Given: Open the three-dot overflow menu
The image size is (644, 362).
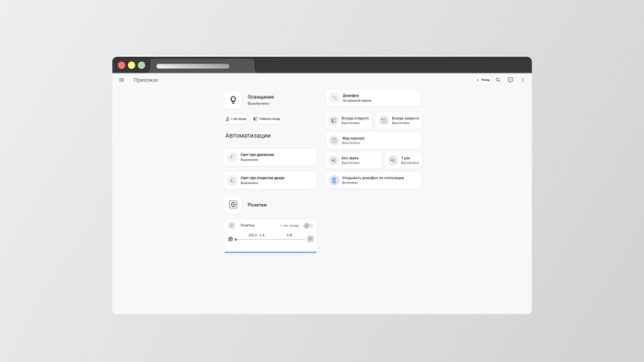Looking at the screenshot, I should 523,80.
